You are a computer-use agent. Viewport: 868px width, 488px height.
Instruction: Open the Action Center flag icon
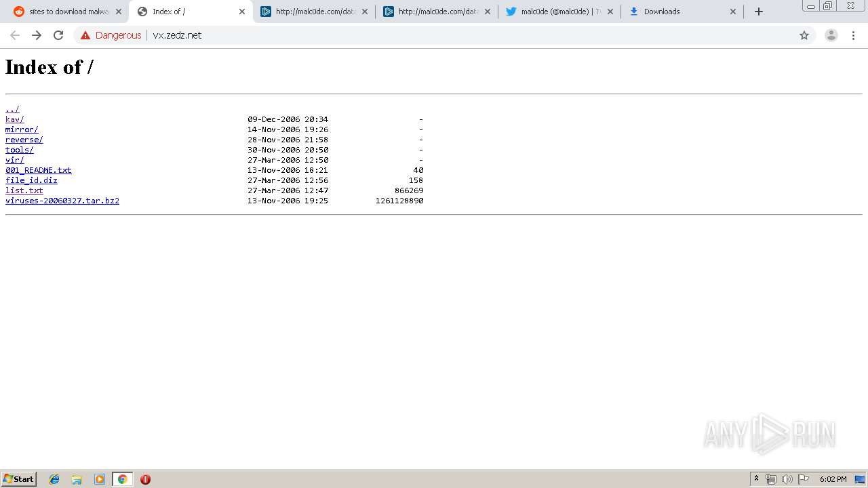[x=804, y=479]
